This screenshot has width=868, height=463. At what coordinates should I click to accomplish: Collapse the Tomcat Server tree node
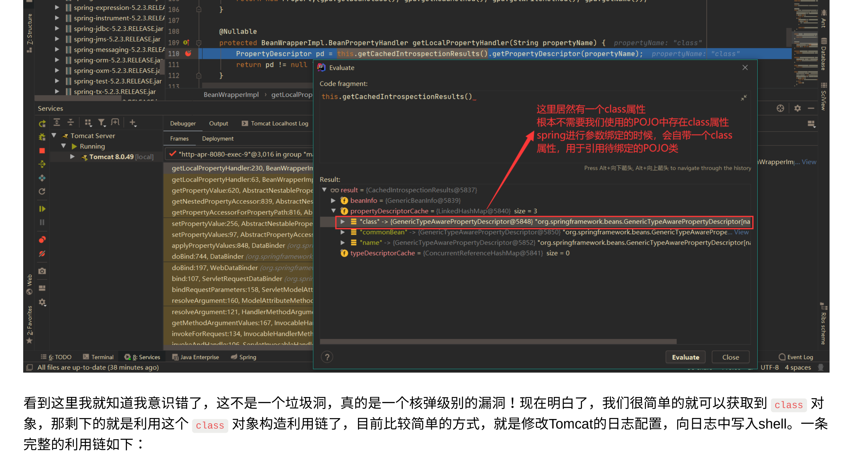click(54, 136)
